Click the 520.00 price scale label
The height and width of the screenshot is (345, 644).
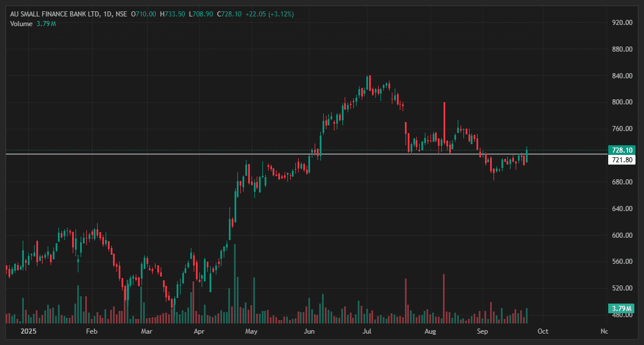click(x=622, y=288)
